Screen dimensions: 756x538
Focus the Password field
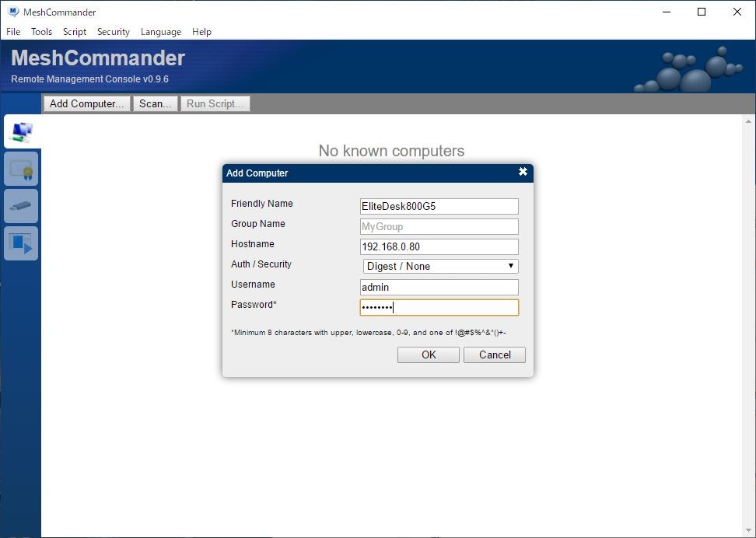tap(439, 308)
